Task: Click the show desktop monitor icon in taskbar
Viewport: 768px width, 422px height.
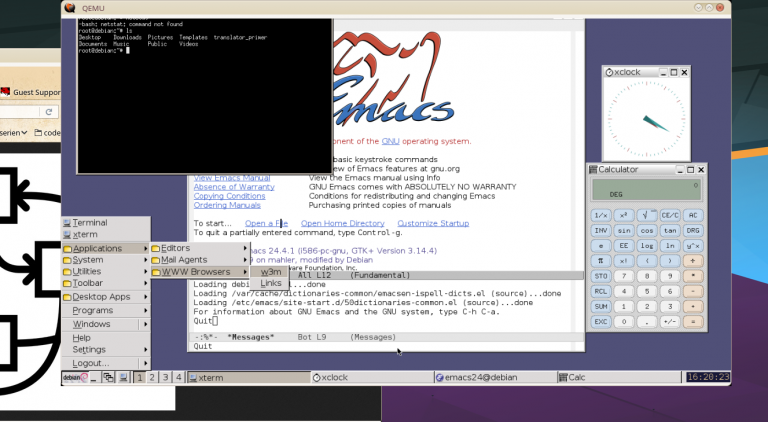Action: pyautogui.click(x=123, y=377)
